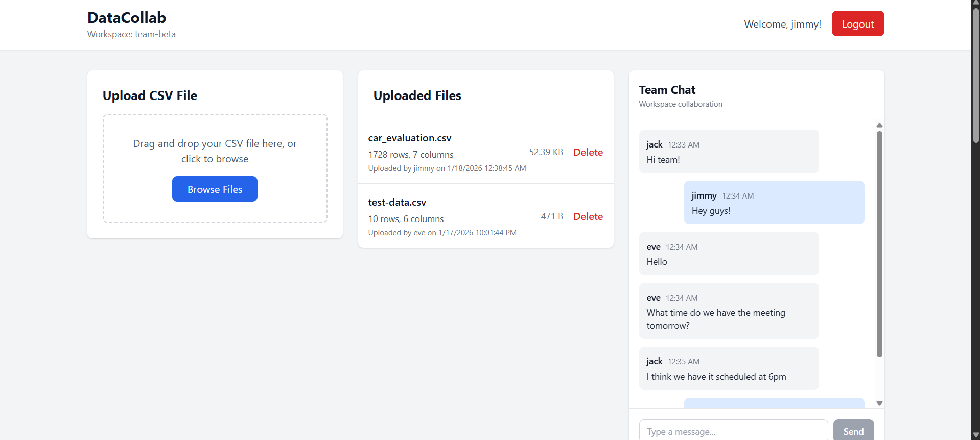Open the car_evaluation.csv file entry
The height and width of the screenshot is (440, 980).
tap(409, 138)
